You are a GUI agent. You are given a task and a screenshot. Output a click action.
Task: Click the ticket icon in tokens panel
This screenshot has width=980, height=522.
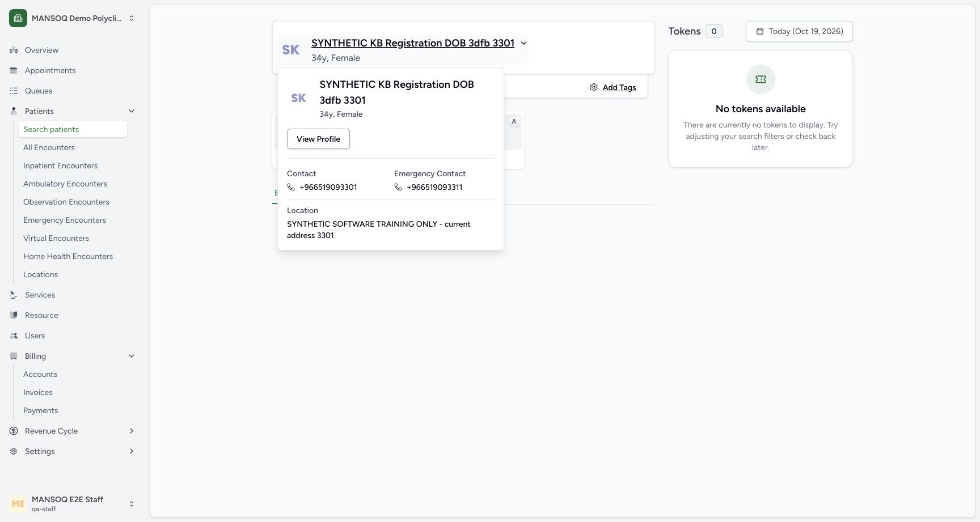pyautogui.click(x=761, y=79)
